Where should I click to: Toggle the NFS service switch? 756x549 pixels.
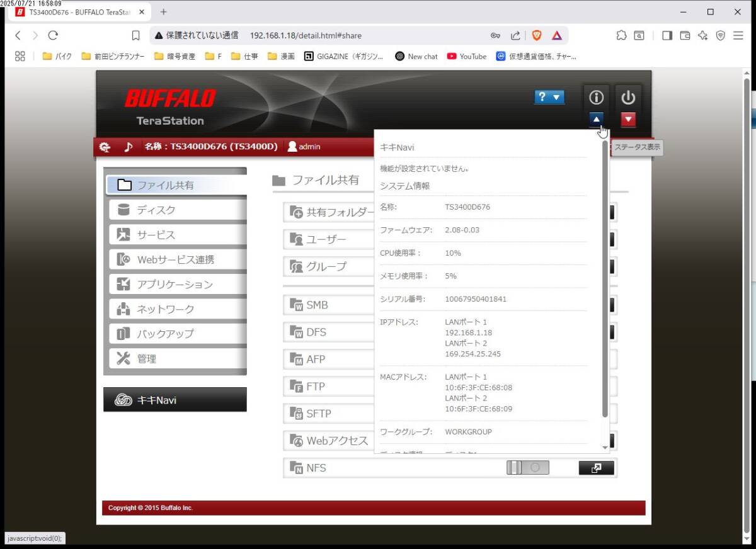point(528,468)
